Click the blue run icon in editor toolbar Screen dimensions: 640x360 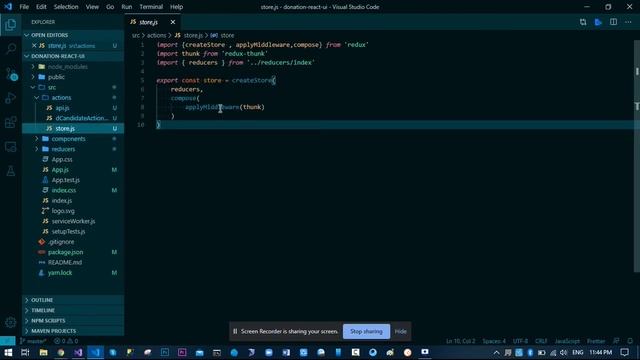pos(598,22)
